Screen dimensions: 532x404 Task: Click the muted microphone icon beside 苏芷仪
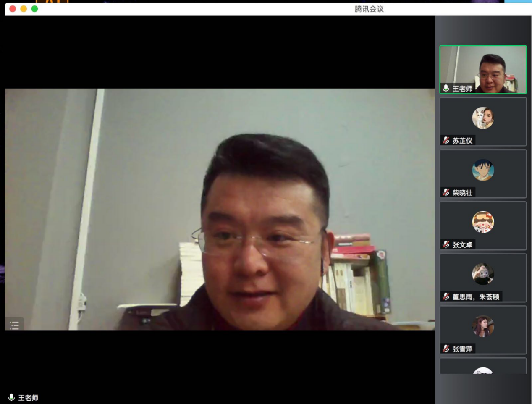(446, 140)
